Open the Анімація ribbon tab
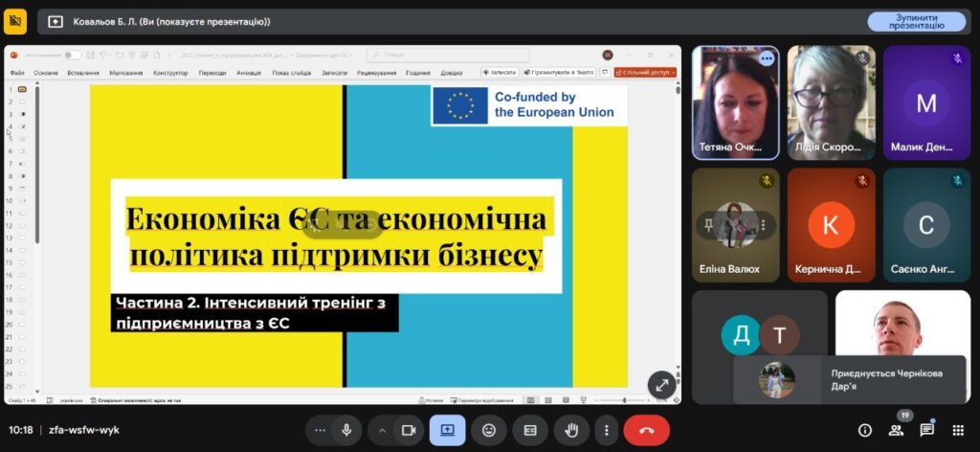This screenshot has width=980, height=452. coord(248,73)
